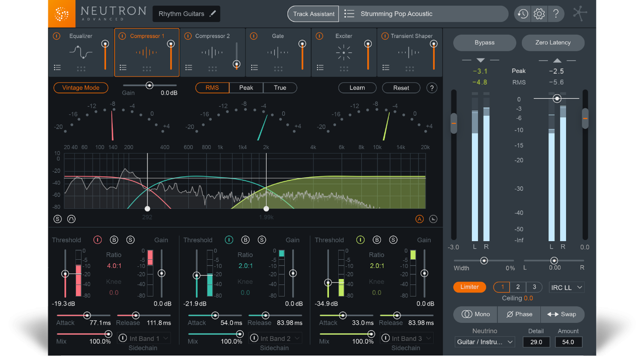Screen dimensions: 644x361
Task: Click the Phase invert button
Action: (519, 314)
